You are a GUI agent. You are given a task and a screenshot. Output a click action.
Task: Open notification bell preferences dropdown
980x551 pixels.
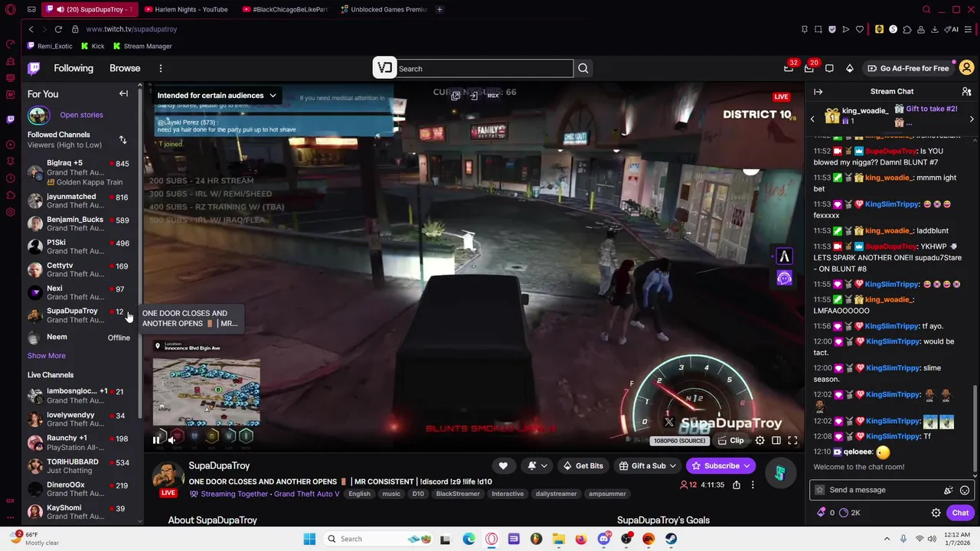(537, 465)
